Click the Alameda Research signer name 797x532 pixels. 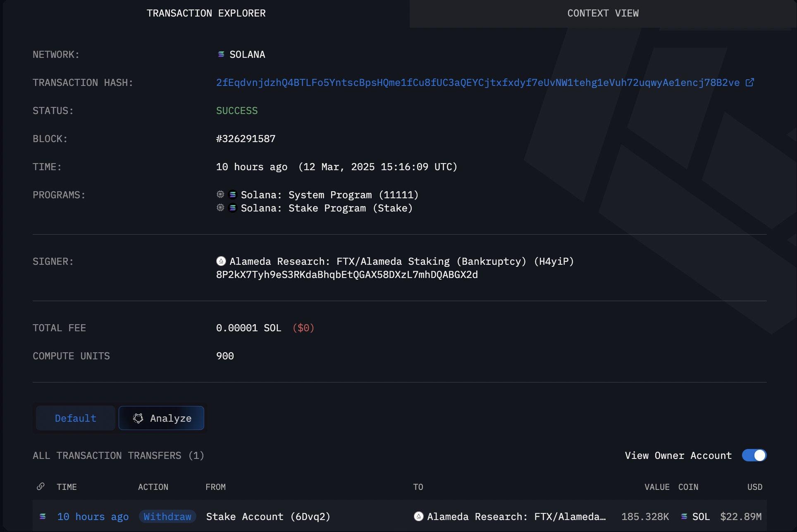pyautogui.click(x=401, y=261)
